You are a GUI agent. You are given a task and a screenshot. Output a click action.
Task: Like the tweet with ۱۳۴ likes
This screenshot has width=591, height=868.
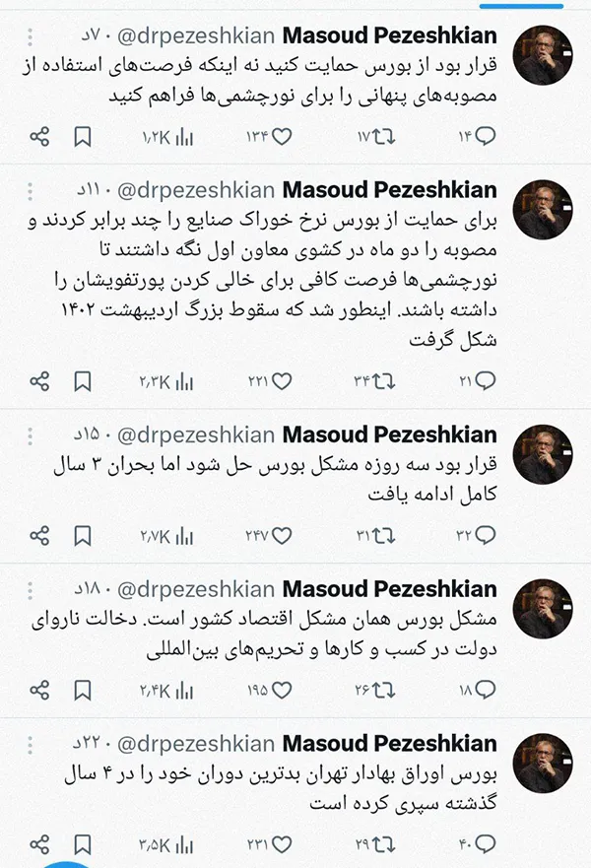pos(283,137)
